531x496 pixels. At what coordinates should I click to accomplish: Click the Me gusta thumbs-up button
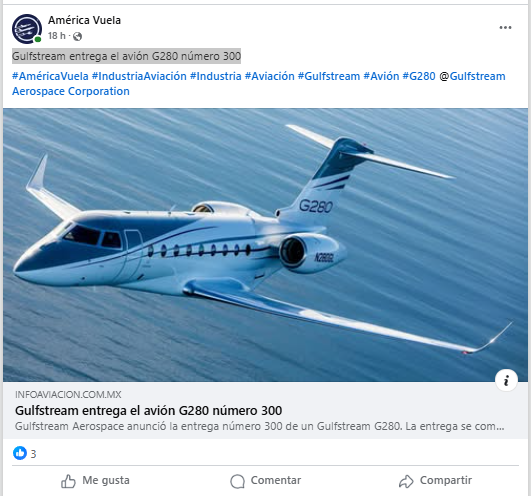click(x=95, y=481)
